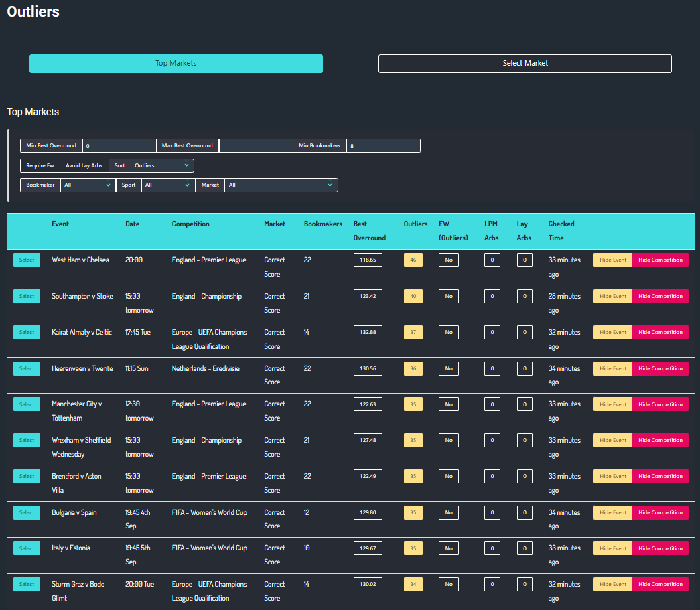Viewport: 700px width, 610px height.
Task: Hide Competition on Manchester City v Tottenham row
Action: pyautogui.click(x=660, y=404)
